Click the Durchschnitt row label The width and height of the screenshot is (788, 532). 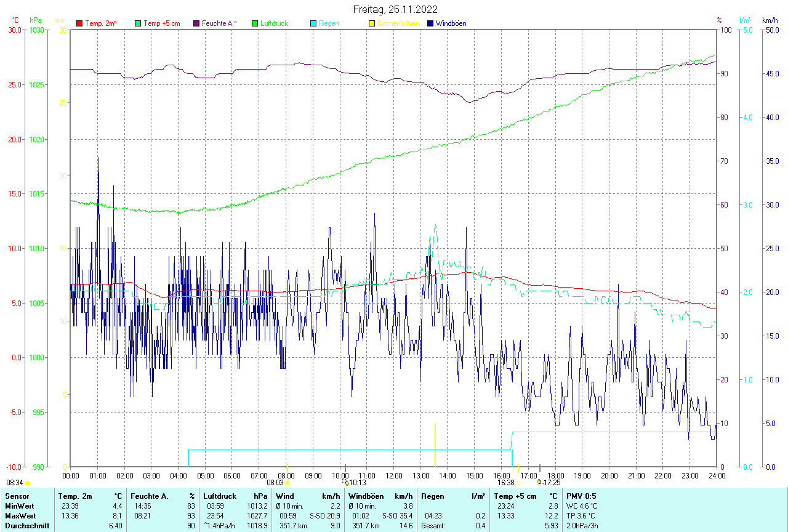pos(27,526)
